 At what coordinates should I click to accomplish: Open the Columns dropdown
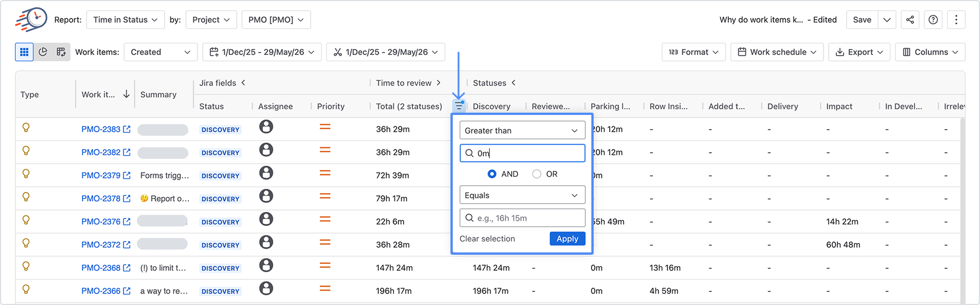[930, 52]
